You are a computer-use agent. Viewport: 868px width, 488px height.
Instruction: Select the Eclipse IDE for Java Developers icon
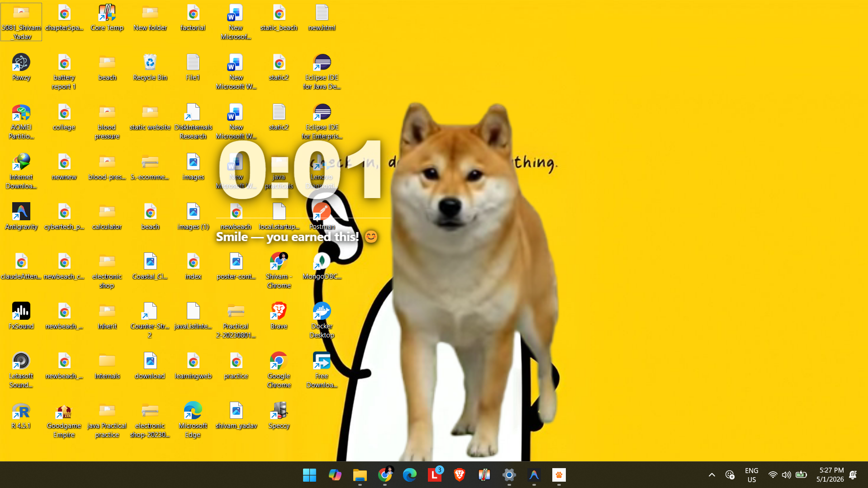click(322, 72)
